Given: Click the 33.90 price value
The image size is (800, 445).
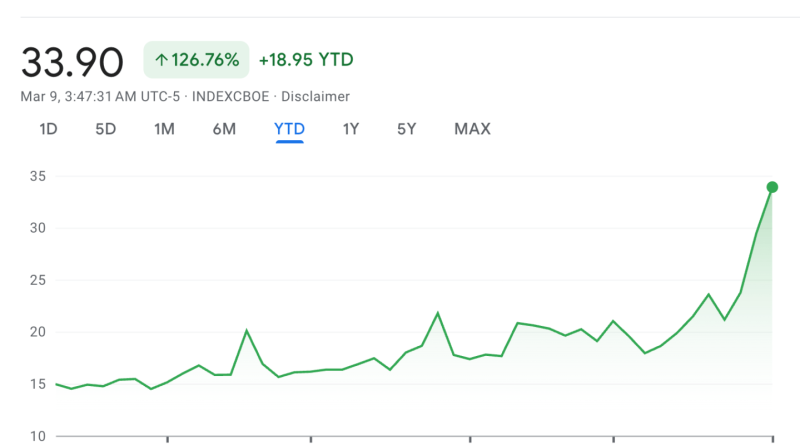Looking at the screenshot, I should 72,62.
